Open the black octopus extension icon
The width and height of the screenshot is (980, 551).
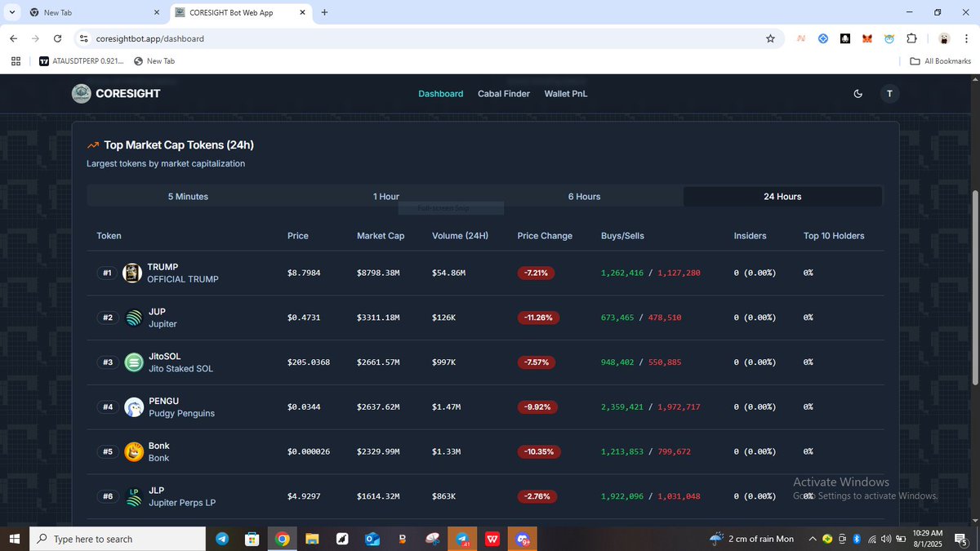845,38
